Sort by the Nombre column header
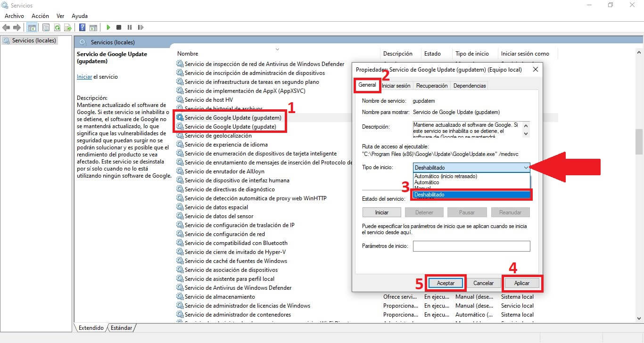The image size is (644, 343). 278,54
